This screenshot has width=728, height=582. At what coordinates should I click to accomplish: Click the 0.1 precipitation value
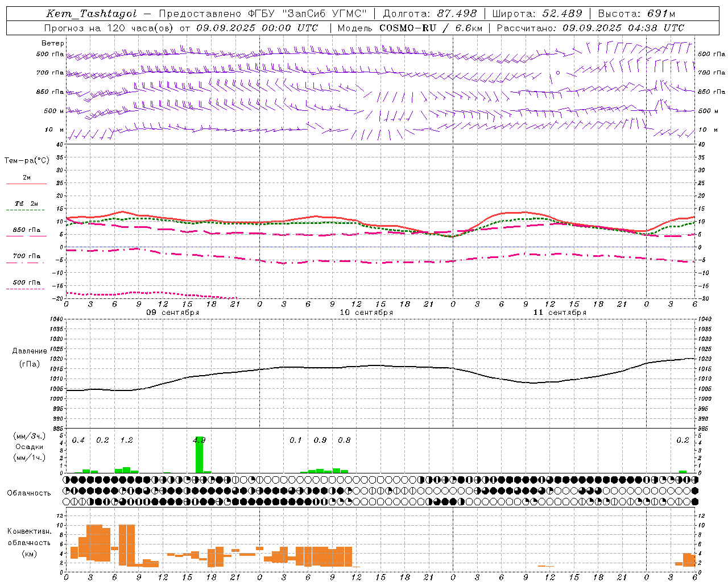click(296, 440)
